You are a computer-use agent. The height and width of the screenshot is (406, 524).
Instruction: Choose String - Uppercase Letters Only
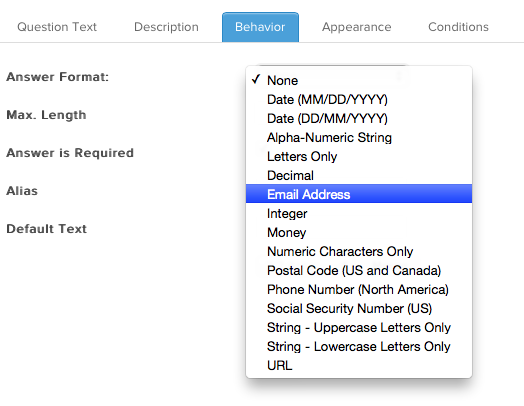(x=359, y=327)
